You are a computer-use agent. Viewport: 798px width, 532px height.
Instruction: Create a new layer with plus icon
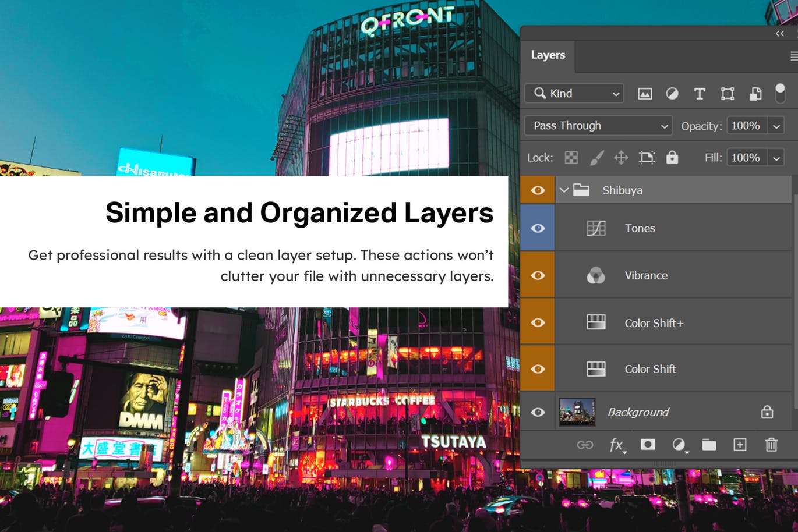click(740, 445)
